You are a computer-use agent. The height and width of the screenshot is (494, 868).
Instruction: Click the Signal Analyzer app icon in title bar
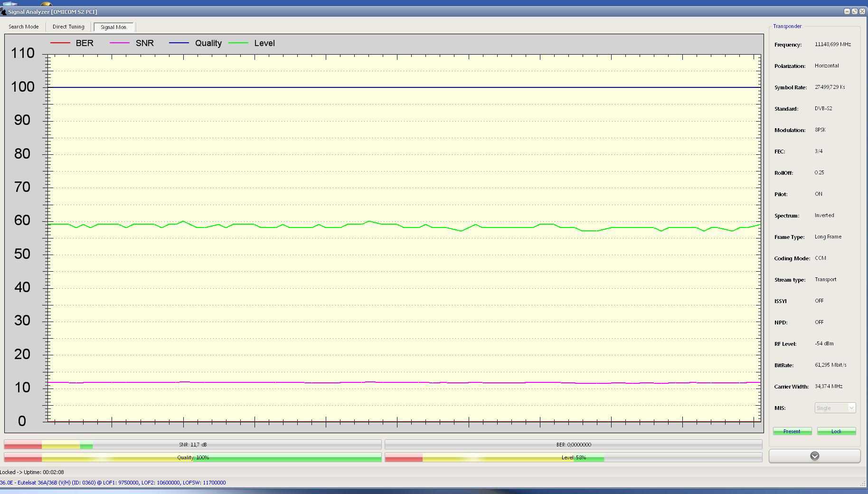click(x=3, y=11)
